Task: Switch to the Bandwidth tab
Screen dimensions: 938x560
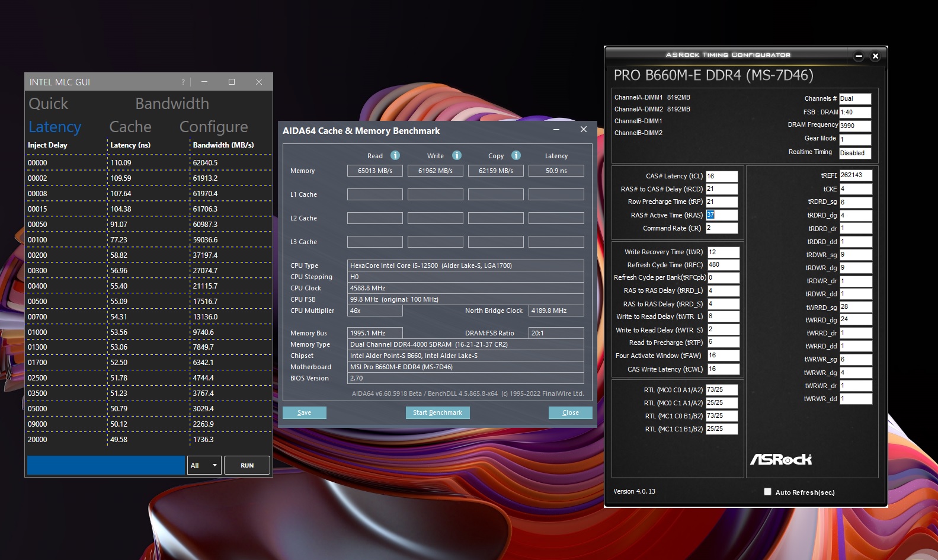Action: [x=172, y=104]
